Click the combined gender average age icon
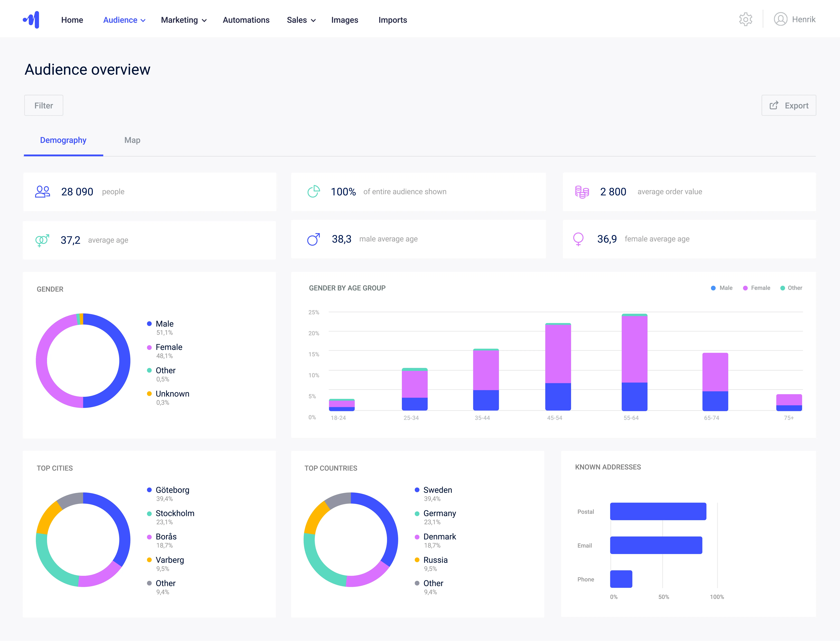Screen dimensions: 840x641 coord(42,240)
